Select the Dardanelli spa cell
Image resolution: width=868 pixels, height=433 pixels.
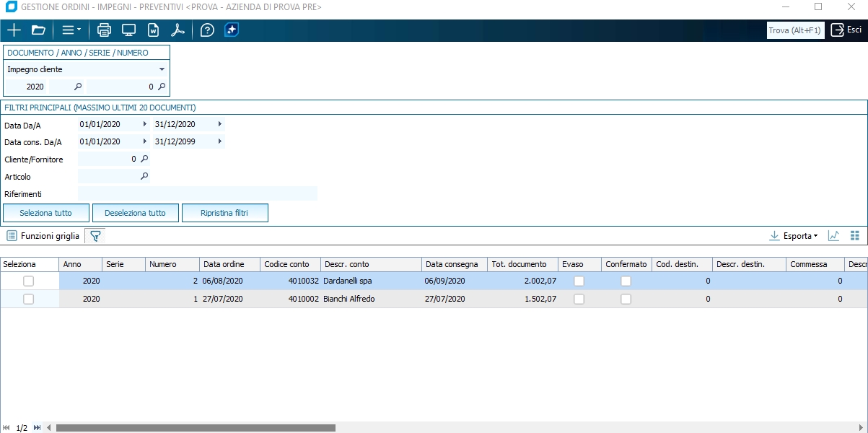coord(371,281)
